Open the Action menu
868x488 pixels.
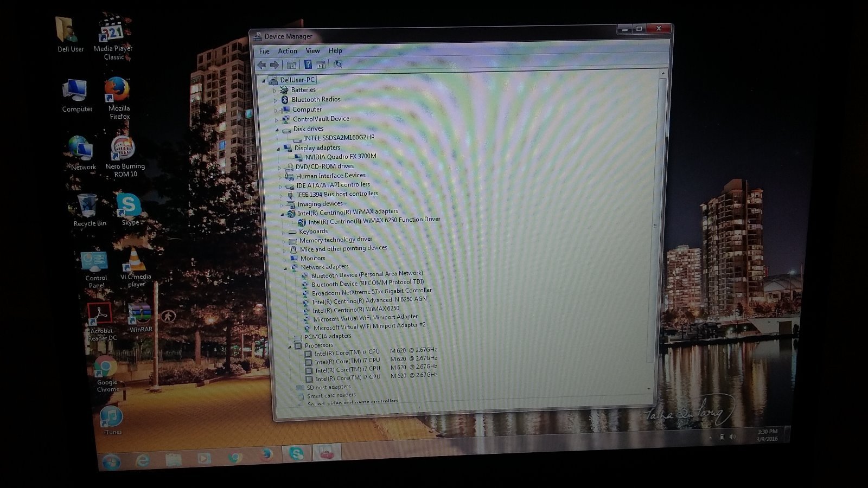click(x=288, y=51)
